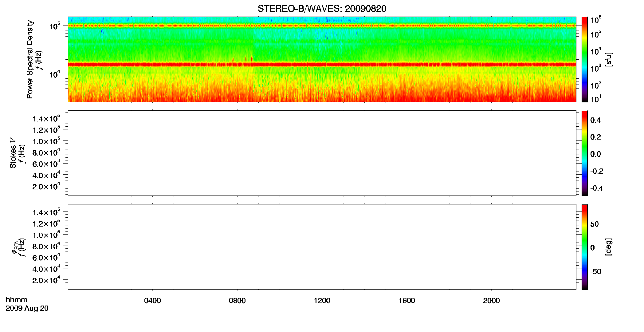Viewport: 644px width, 332px height.
Task: Click the 1.0×10^5 tick on Stokes V axis
Action: pyautogui.click(x=46, y=141)
